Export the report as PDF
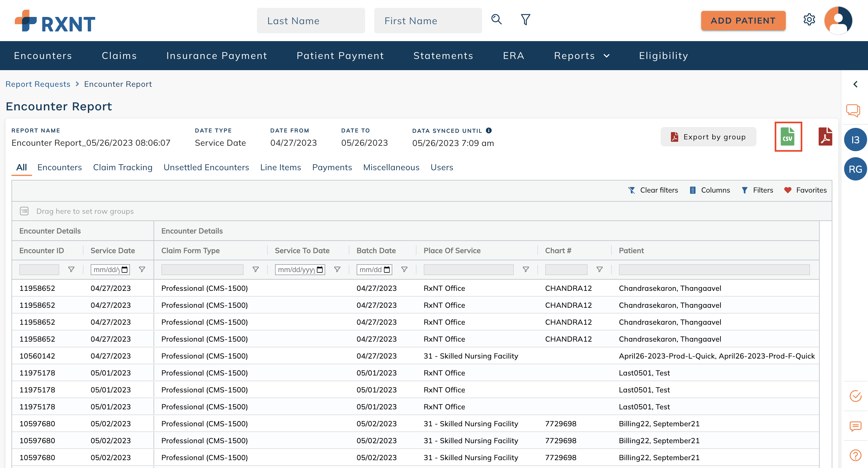This screenshot has width=868, height=468. [x=825, y=137]
